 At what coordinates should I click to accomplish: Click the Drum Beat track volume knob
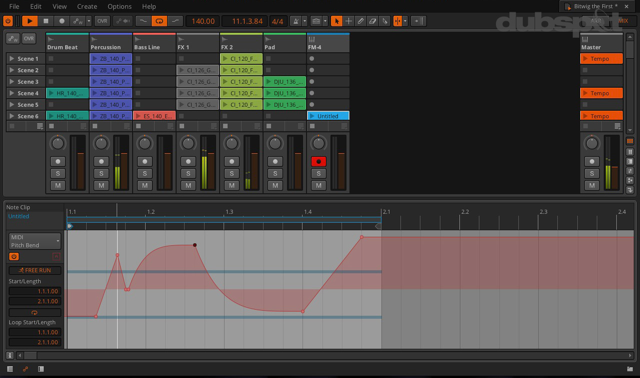click(x=58, y=143)
